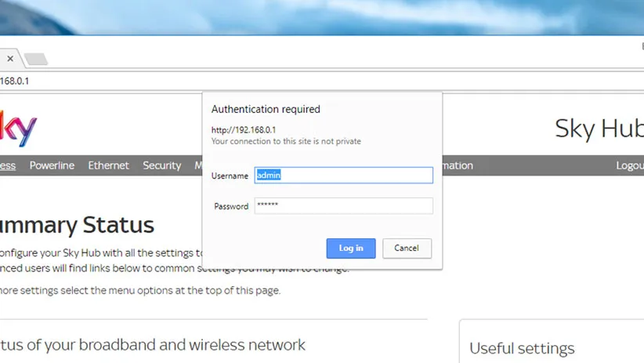Click the Logout link
Screen dimensions: 644x363
(x=630, y=165)
